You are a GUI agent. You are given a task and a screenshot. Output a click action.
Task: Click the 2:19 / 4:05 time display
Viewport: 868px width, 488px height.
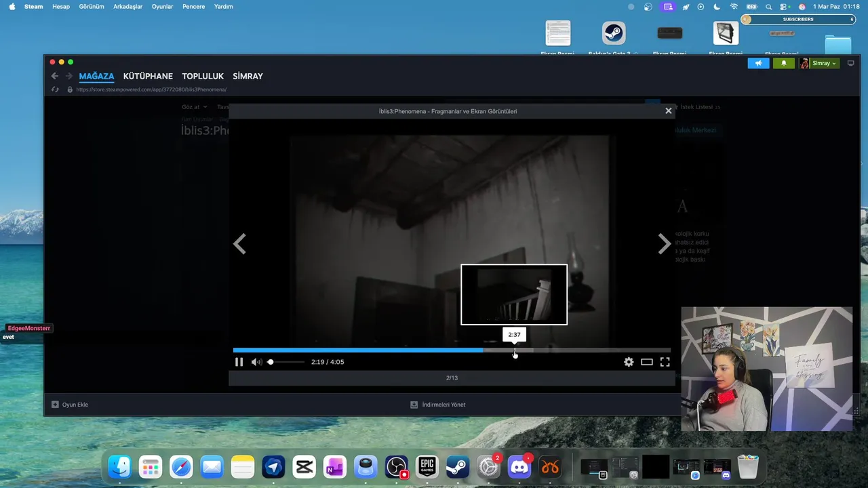tap(328, 362)
